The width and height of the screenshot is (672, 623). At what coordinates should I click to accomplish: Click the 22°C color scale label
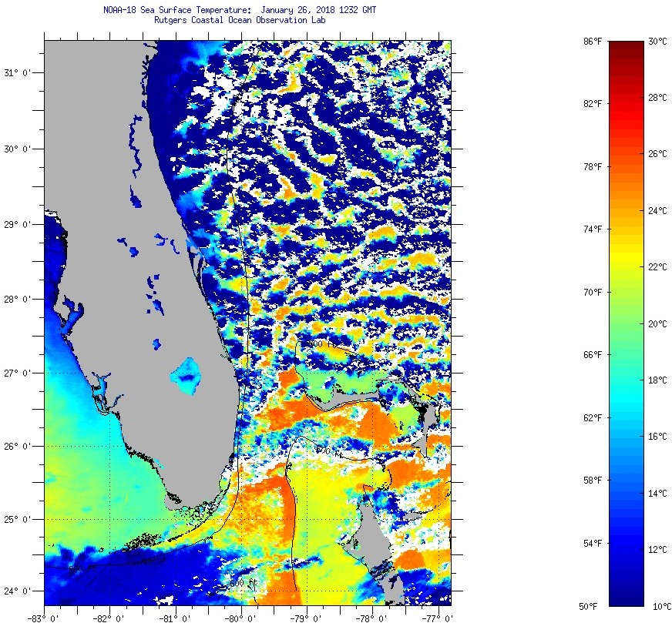pos(657,266)
